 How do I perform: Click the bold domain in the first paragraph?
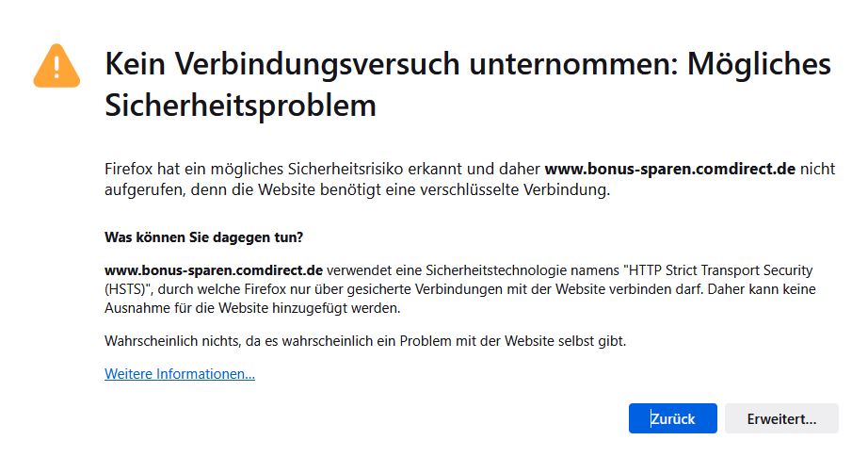[670, 169]
